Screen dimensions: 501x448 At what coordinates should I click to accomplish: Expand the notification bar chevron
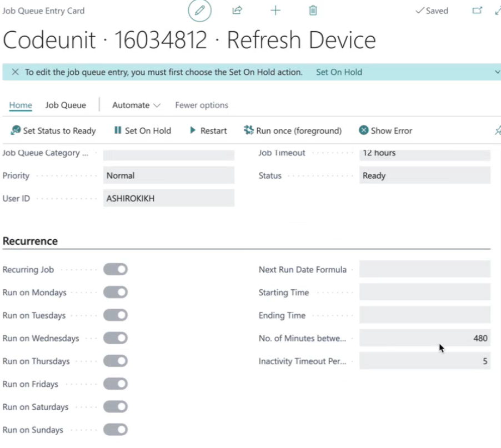tap(497, 72)
